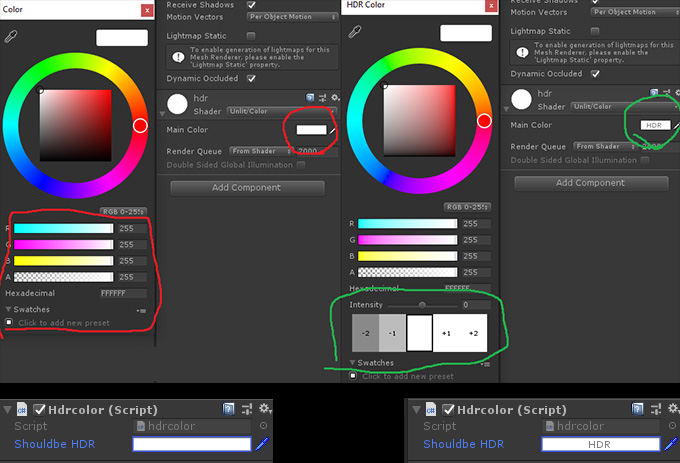Open presets icon of right Hdrcolor script
The image size is (680, 463).
click(656, 409)
